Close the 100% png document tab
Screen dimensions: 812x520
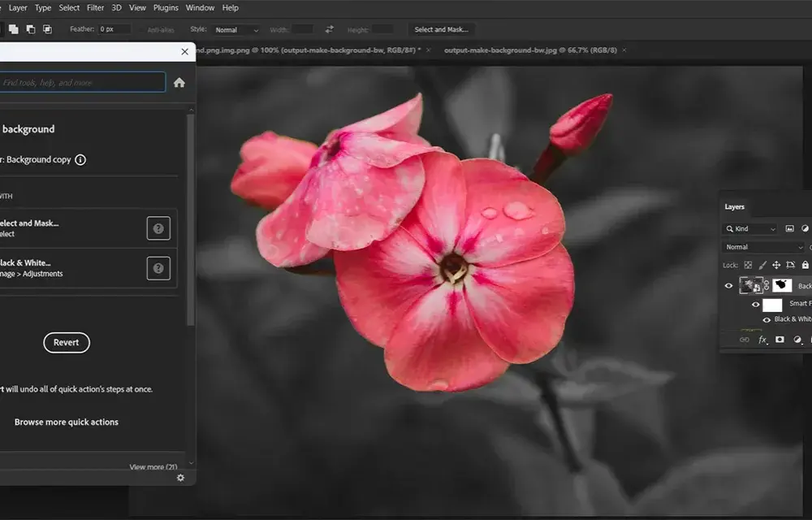(x=428, y=50)
